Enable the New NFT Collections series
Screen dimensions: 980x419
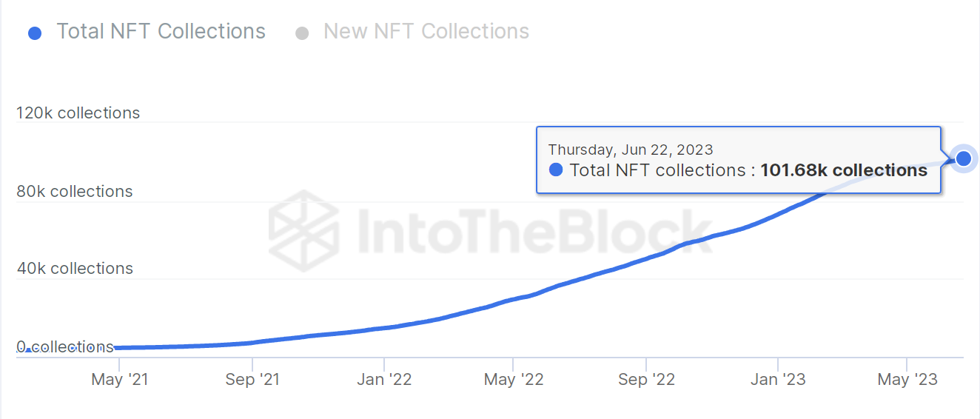pyautogui.click(x=412, y=32)
